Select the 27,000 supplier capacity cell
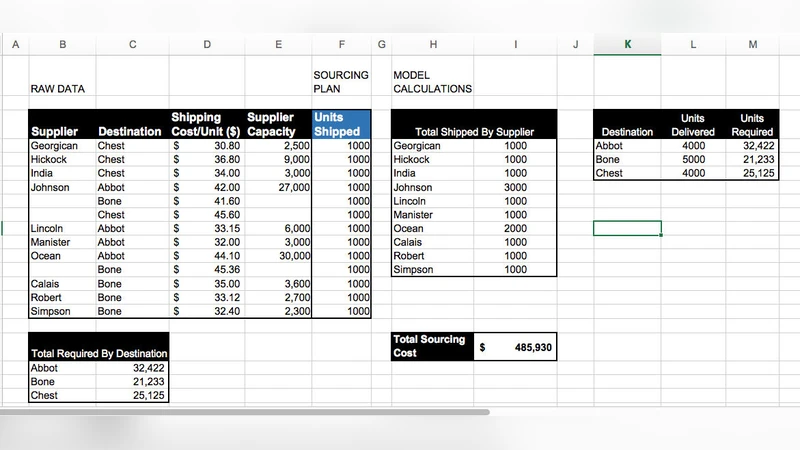Viewport: 800px width, 450px height. (278, 187)
